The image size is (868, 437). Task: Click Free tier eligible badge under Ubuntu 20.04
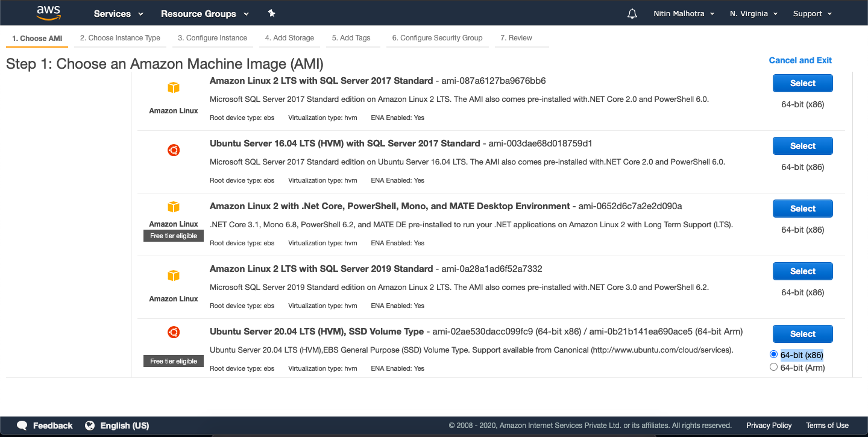pyautogui.click(x=174, y=361)
